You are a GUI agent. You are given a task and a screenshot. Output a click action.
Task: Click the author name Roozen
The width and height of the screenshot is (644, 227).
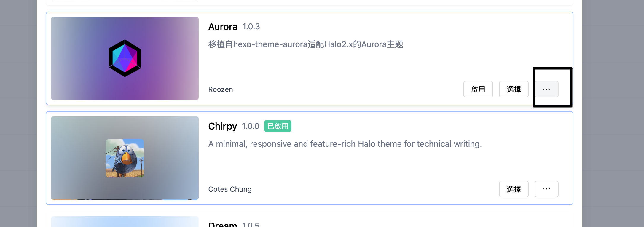pos(220,89)
